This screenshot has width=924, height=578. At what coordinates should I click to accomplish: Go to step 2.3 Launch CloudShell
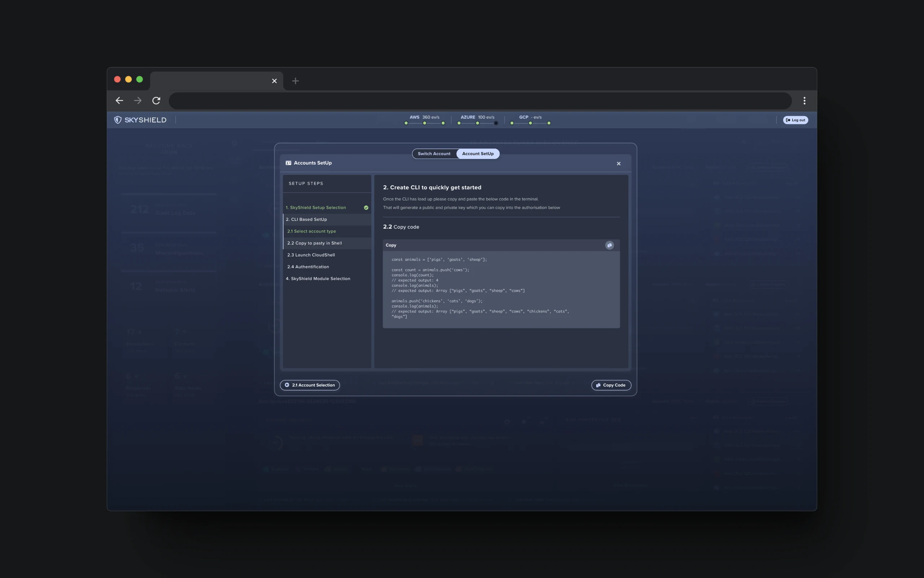[327, 255]
